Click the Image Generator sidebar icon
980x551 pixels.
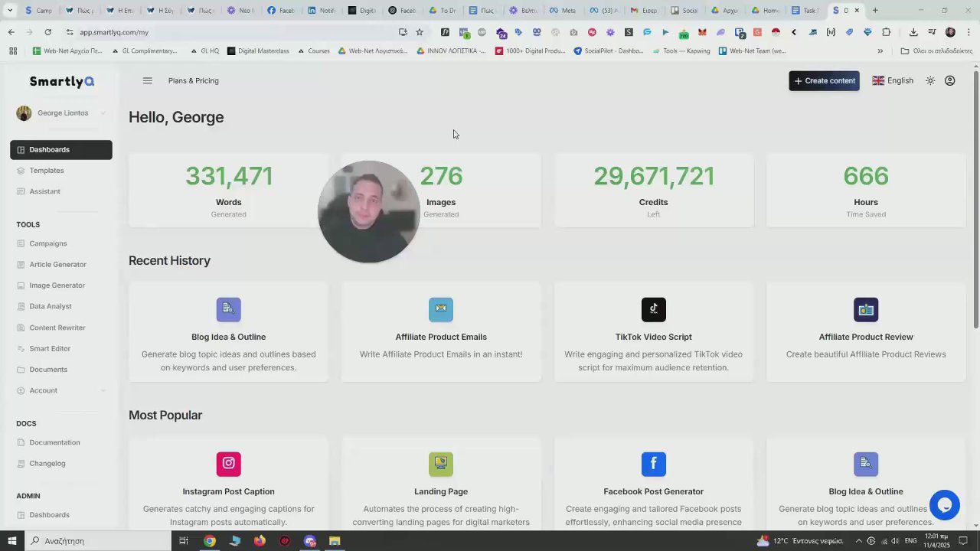coord(21,285)
